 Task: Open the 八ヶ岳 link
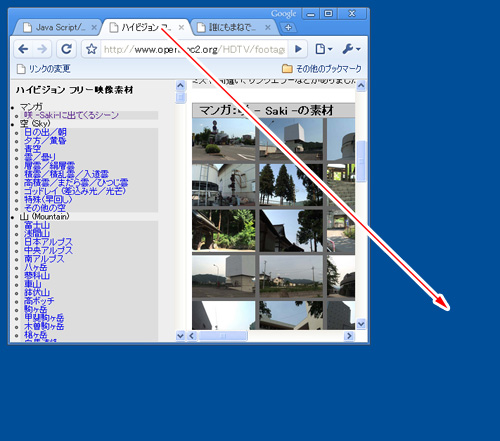[36, 267]
